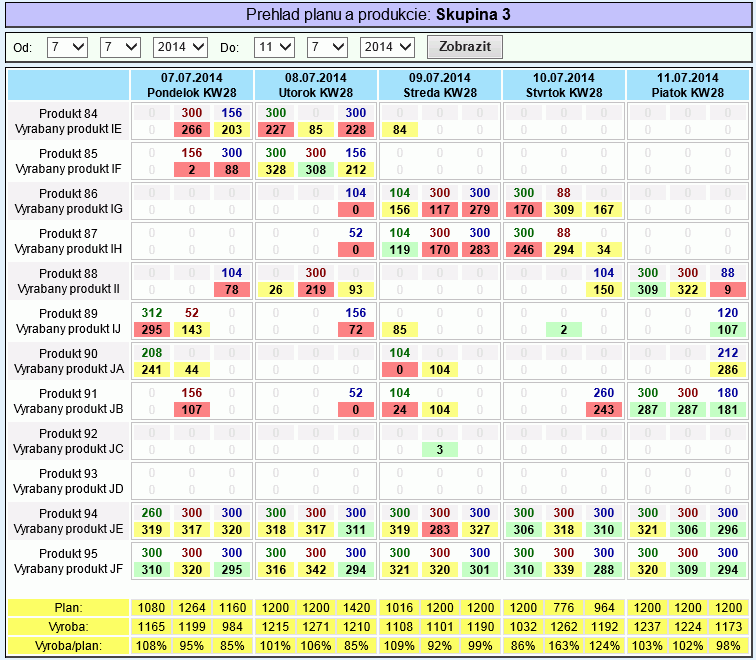Click the red 295 cell in the Produkt 89 row
The height and width of the screenshot is (660, 756).
coord(152,329)
